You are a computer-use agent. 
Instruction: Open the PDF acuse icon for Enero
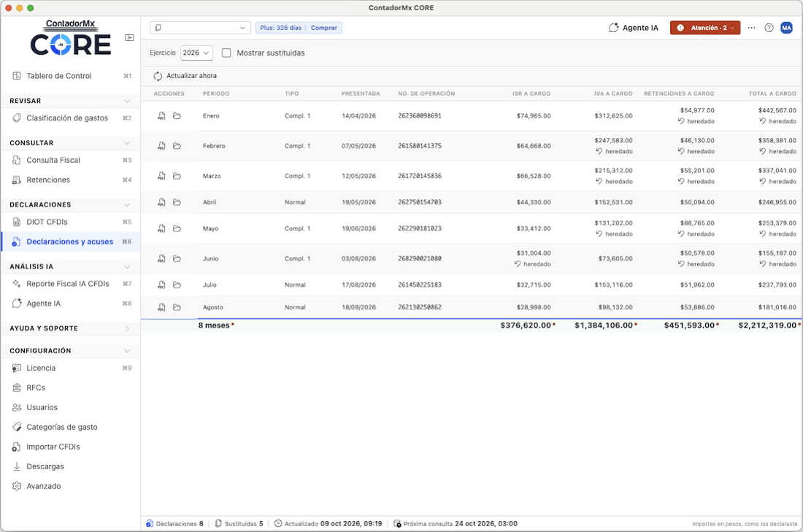coord(161,116)
